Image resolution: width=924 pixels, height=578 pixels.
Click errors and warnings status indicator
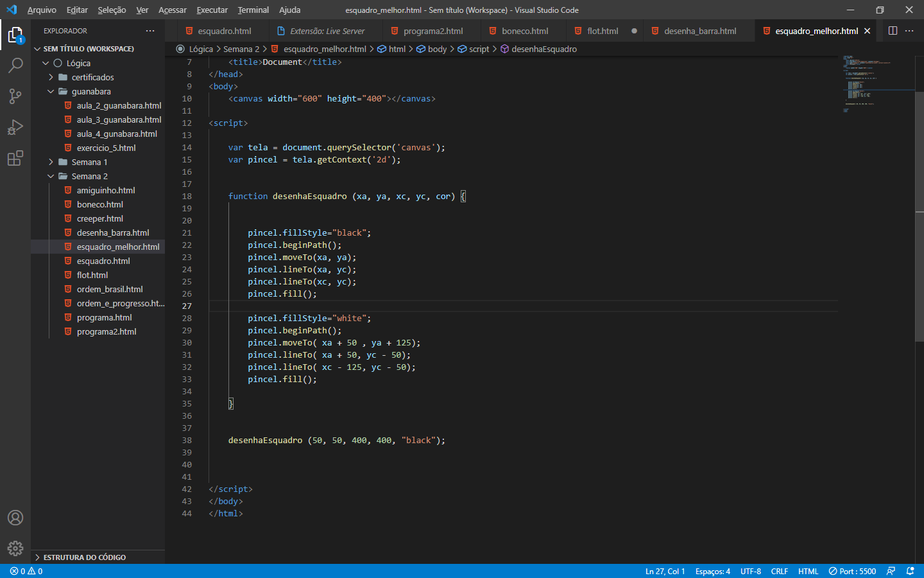pyautogui.click(x=26, y=571)
